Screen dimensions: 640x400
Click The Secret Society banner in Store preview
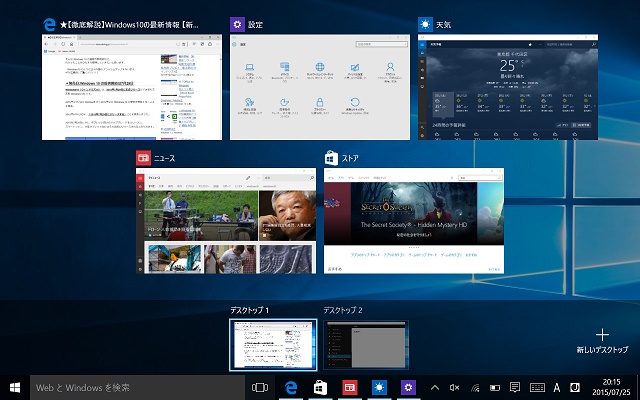(414, 213)
